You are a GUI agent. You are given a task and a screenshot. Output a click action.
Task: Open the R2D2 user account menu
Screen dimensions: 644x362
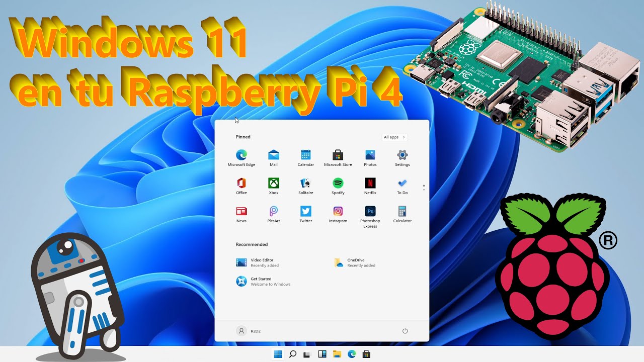pos(249,331)
